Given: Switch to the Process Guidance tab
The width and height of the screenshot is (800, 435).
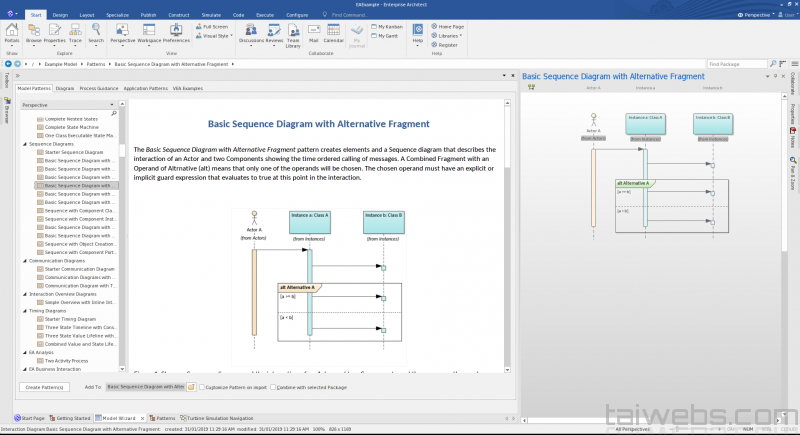Looking at the screenshot, I should click(x=97, y=88).
